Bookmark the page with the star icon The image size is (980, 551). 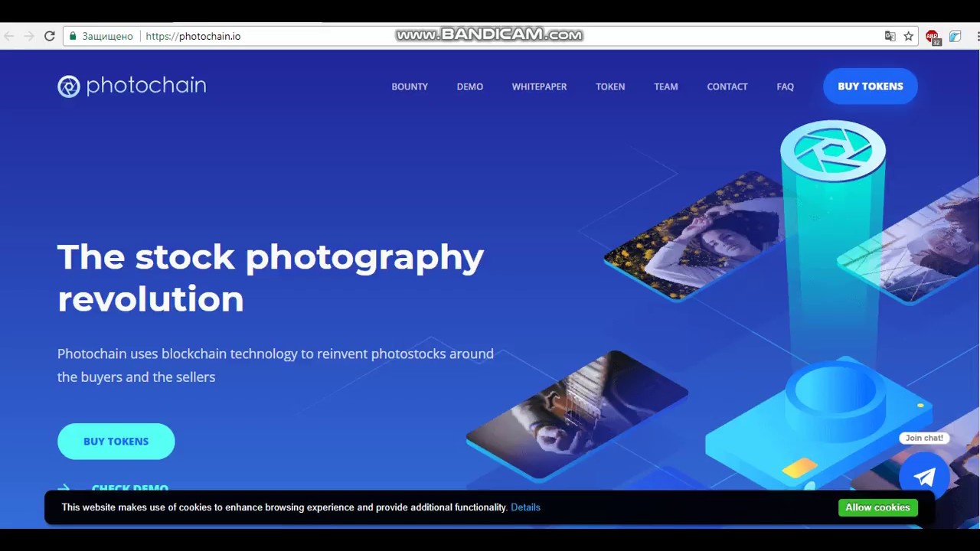click(x=909, y=36)
